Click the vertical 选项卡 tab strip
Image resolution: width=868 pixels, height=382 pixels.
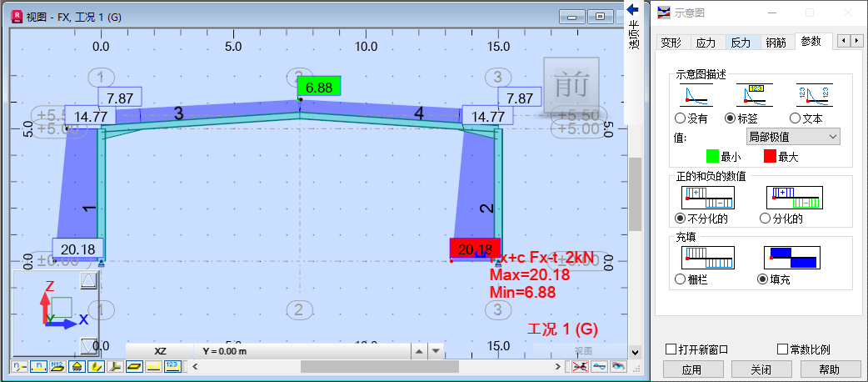(x=634, y=35)
